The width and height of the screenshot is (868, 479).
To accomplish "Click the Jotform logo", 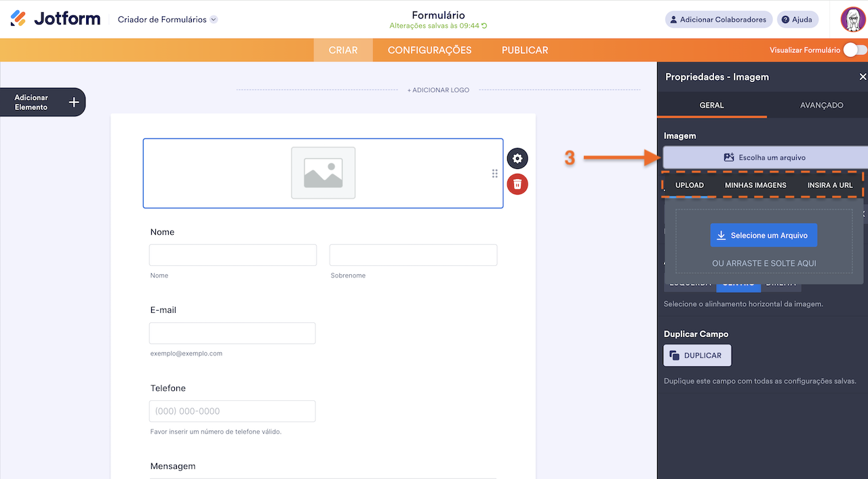I will [x=56, y=19].
